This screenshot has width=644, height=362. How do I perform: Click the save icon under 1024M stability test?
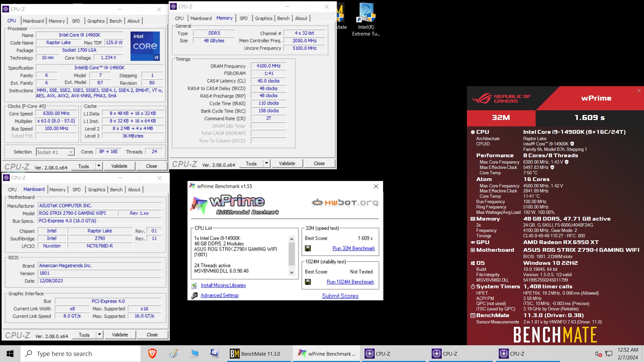pyautogui.click(x=308, y=282)
